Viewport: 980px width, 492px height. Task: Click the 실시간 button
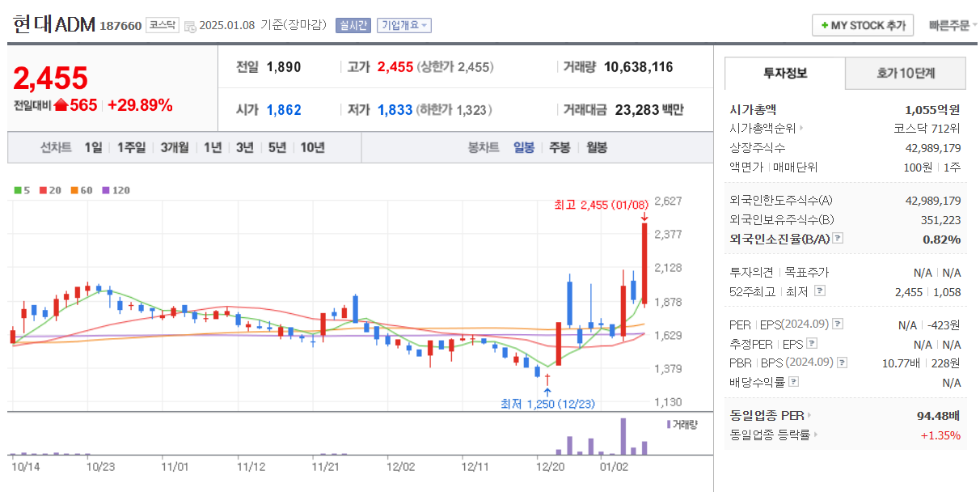353,26
